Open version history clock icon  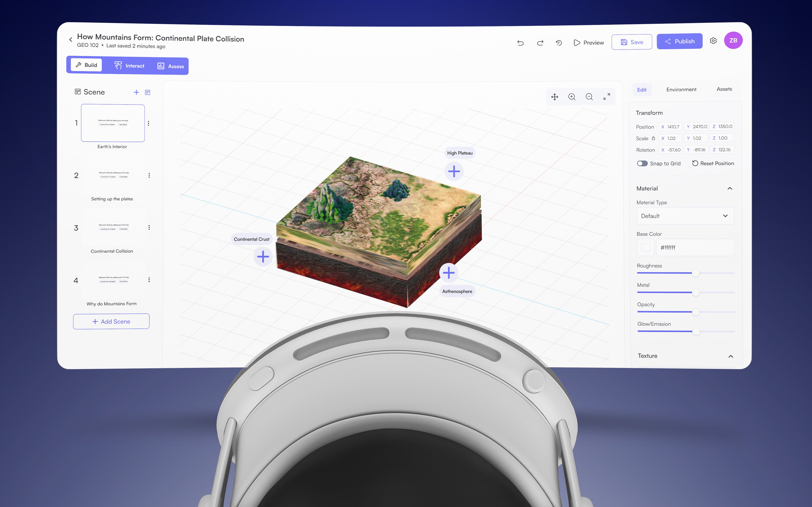coord(559,43)
